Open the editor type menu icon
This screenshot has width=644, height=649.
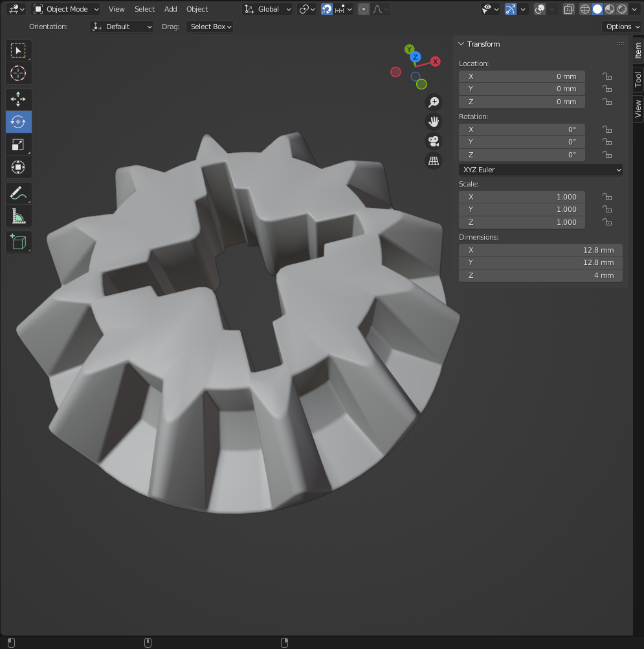(17, 9)
